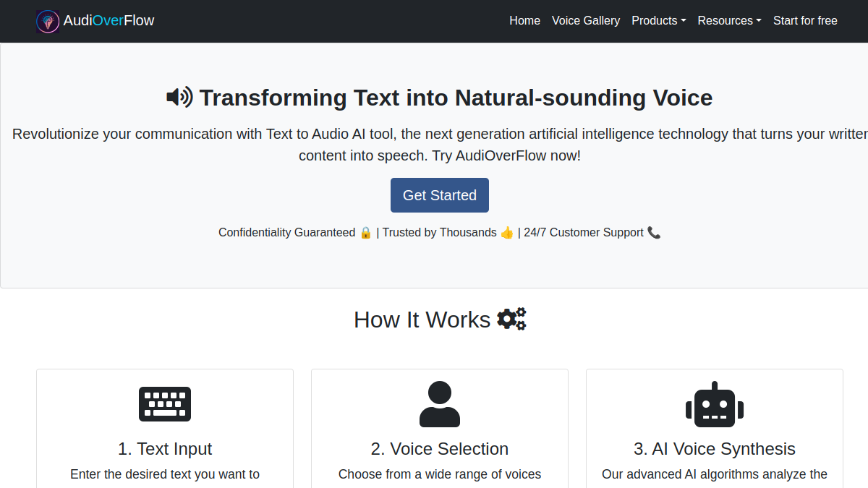Click the AudiOverFlow logo icon
The image size is (868, 488).
48,21
